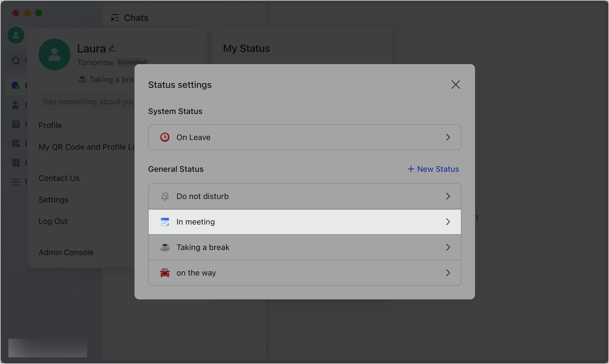Expand the In meeting chevron
609x364 pixels.
(448, 222)
